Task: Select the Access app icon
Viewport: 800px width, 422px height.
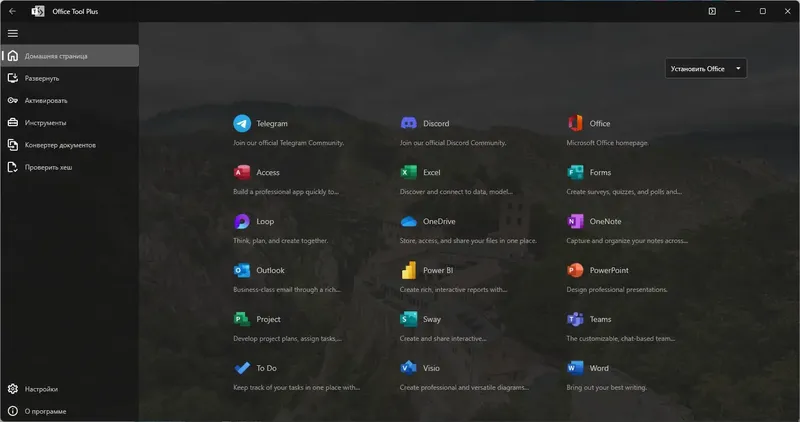Action: point(242,172)
